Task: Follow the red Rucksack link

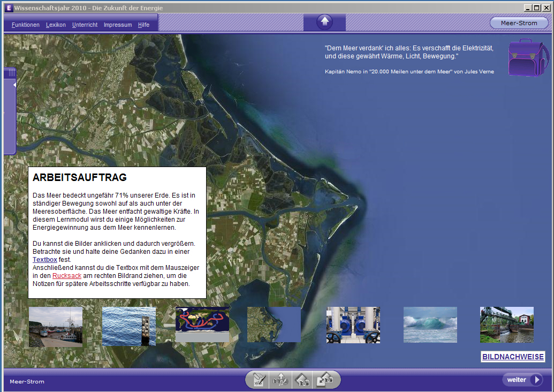Action: coord(67,276)
